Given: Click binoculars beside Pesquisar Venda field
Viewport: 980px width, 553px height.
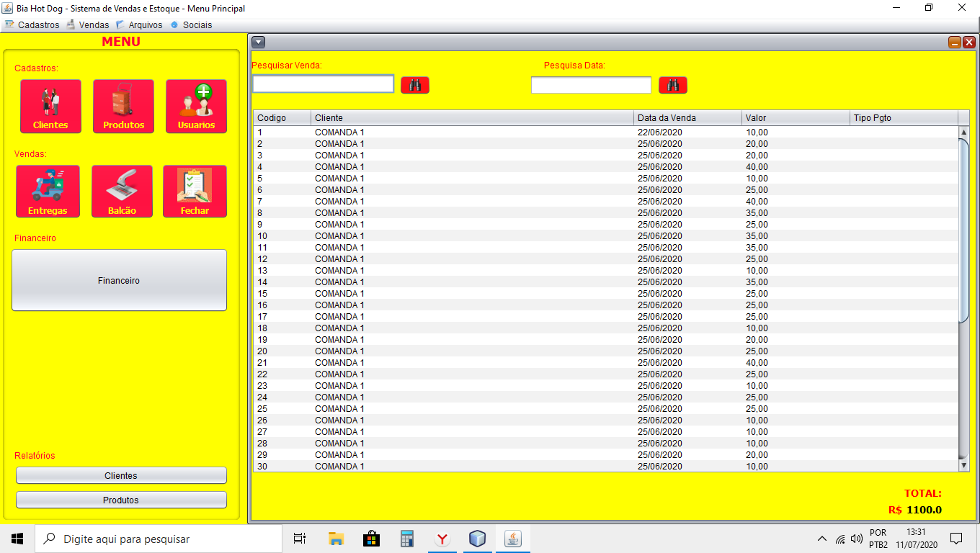Looking at the screenshot, I should coord(415,85).
